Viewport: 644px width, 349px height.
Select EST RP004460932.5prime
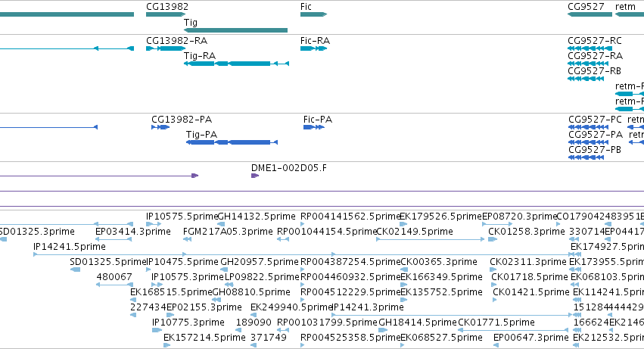click(350, 278)
